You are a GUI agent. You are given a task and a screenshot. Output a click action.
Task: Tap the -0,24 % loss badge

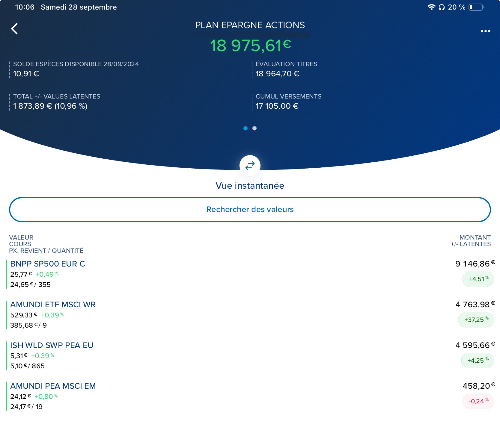478,401
